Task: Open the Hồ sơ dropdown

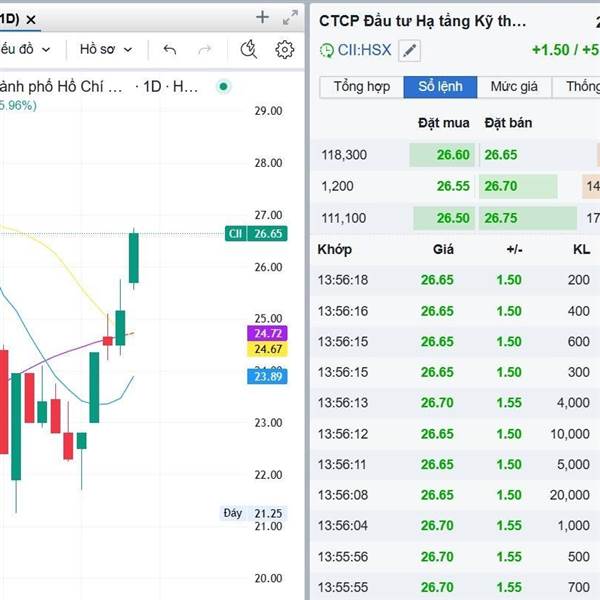Action: [106, 49]
